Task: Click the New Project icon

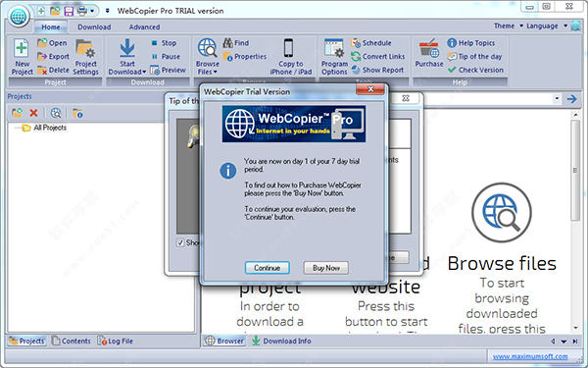Action: click(22, 48)
